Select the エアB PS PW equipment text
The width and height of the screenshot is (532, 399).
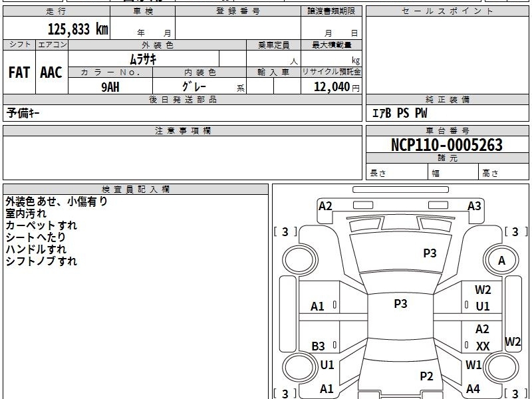pyautogui.click(x=400, y=113)
